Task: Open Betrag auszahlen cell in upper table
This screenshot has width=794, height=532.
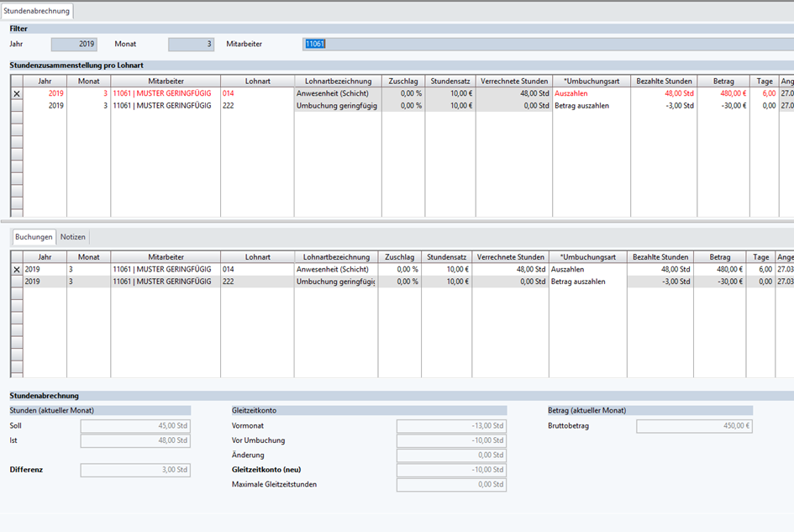Action: [591, 106]
